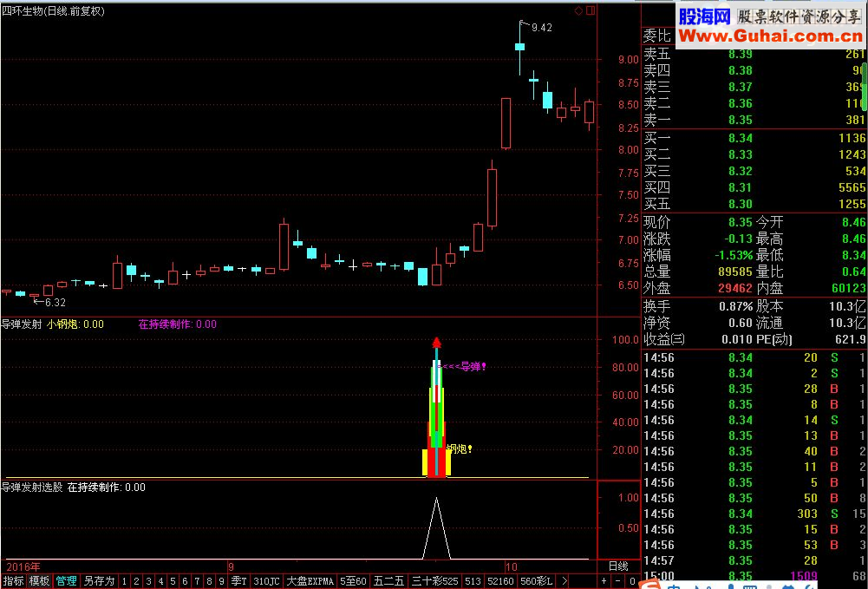Image resolution: width=868 pixels, height=589 pixels.
Task: Click the 9 month marker on time axis
Action: tap(232, 566)
